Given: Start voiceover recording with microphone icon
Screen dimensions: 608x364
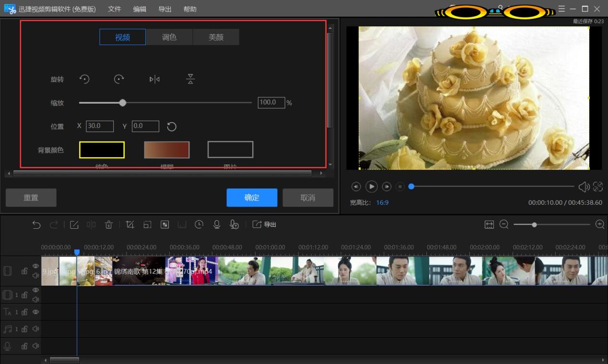Looking at the screenshot, I should (217, 224).
